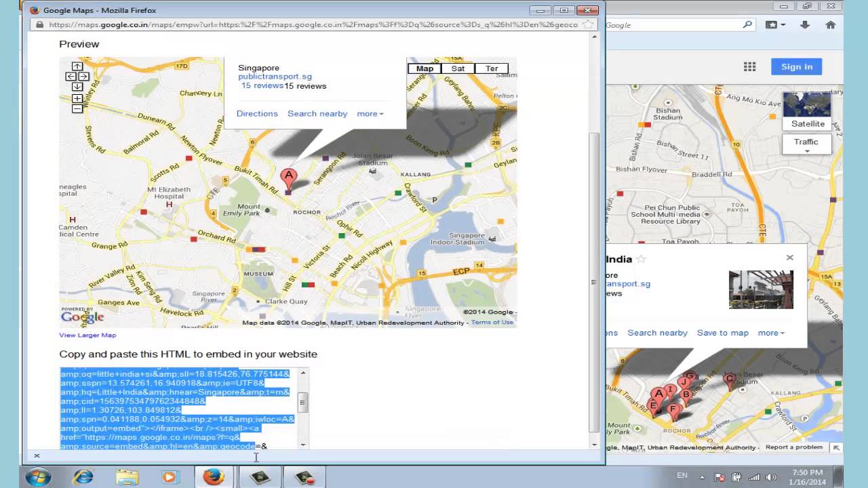Zoom out with the minus button on preview map
Screen dimensions: 868x488
coord(77,108)
